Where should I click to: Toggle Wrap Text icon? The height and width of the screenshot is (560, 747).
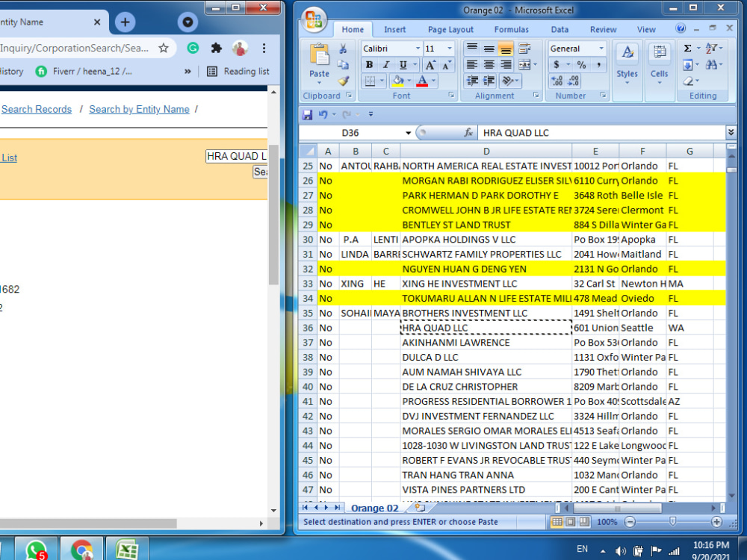coord(524,48)
